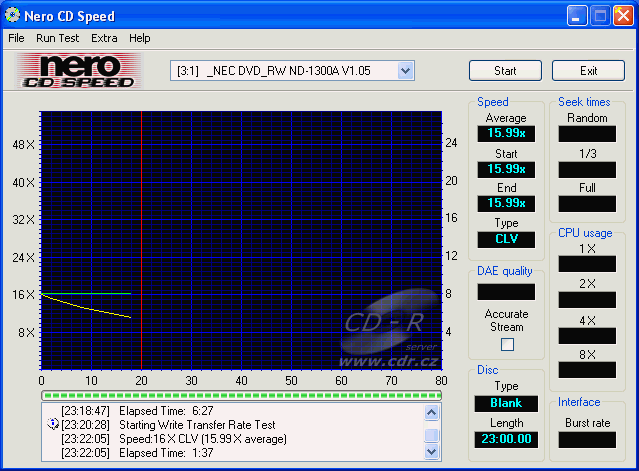Minimize the Nero CD Speed window
The width and height of the screenshot is (639, 471).
[577, 16]
